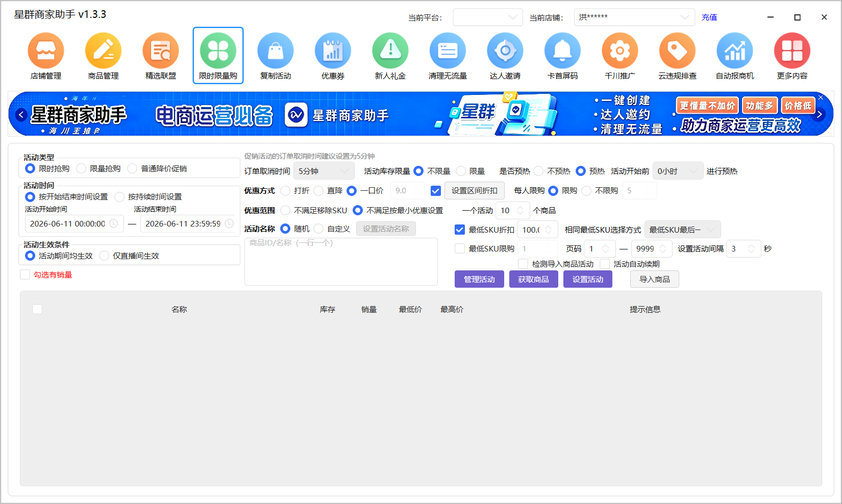This screenshot has width=842, height=504.
Task: Select 自定义 activity name option
Action: [318, 229]
